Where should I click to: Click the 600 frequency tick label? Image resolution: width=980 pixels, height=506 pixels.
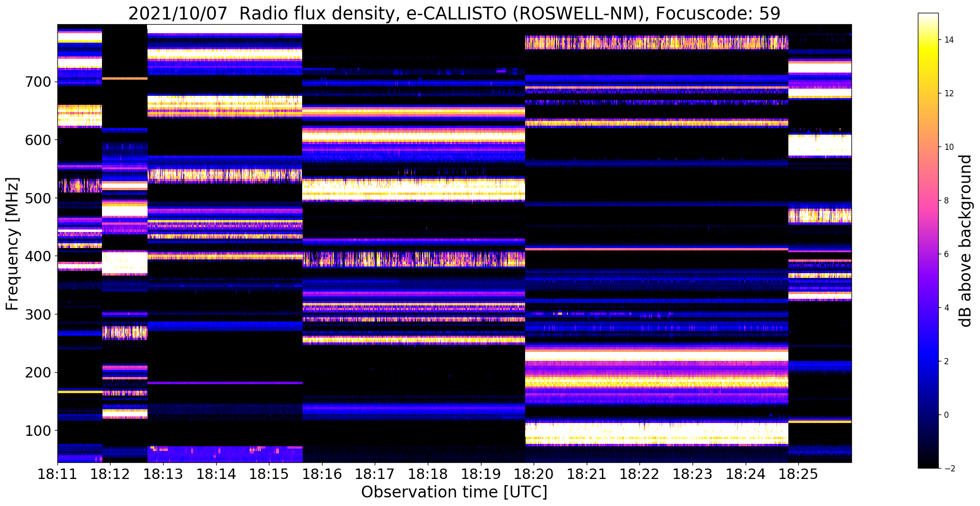[x=37, y=140]
